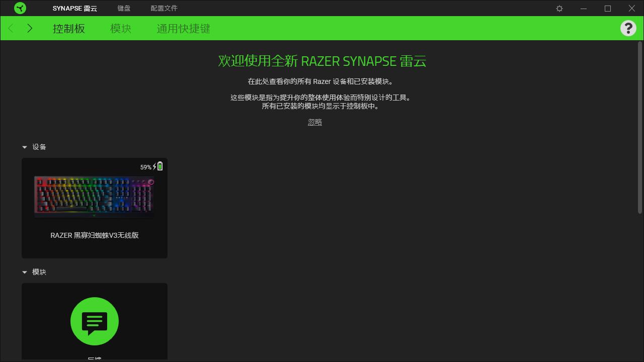The image size is (644, 362).
Task: Expand the 设备 disclosure triangle
Action: point(25,147)
